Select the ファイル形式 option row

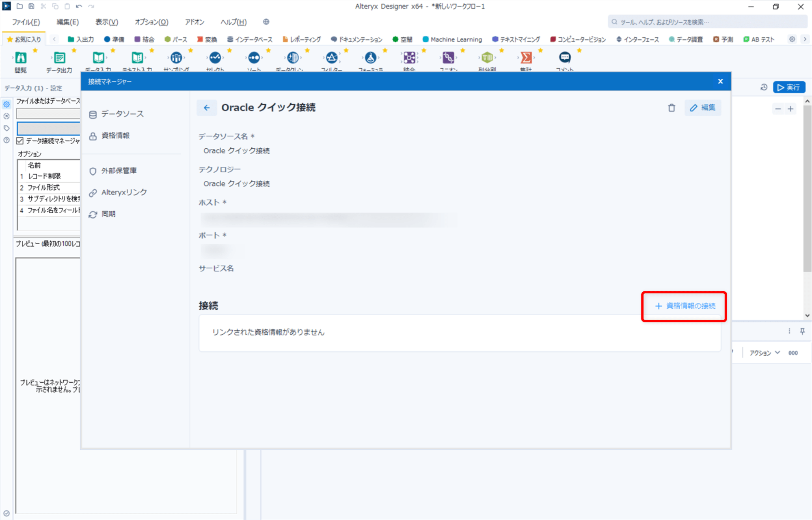pos(49,187)
